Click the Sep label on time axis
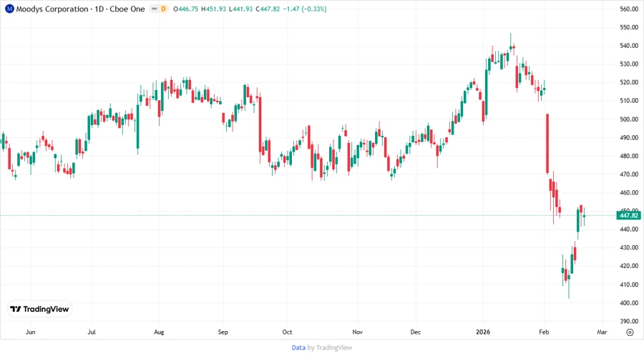This screenshot has height=356, width=644. tap(223, 332)
